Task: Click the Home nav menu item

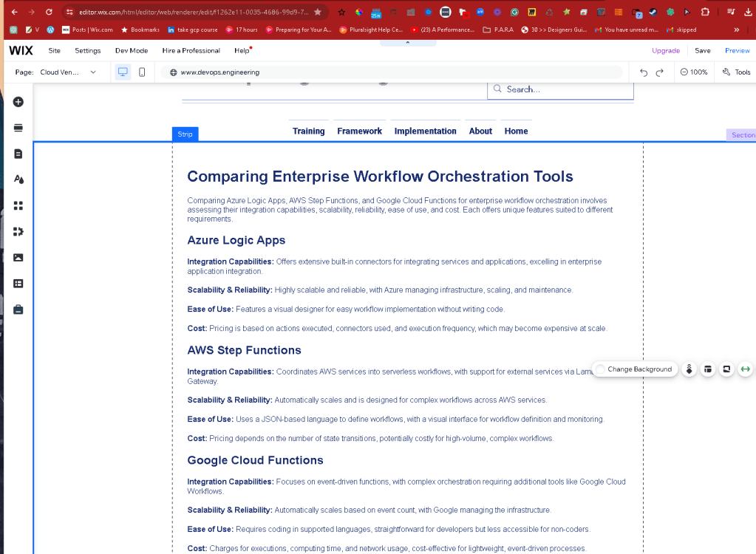Action: pos(517,131)
